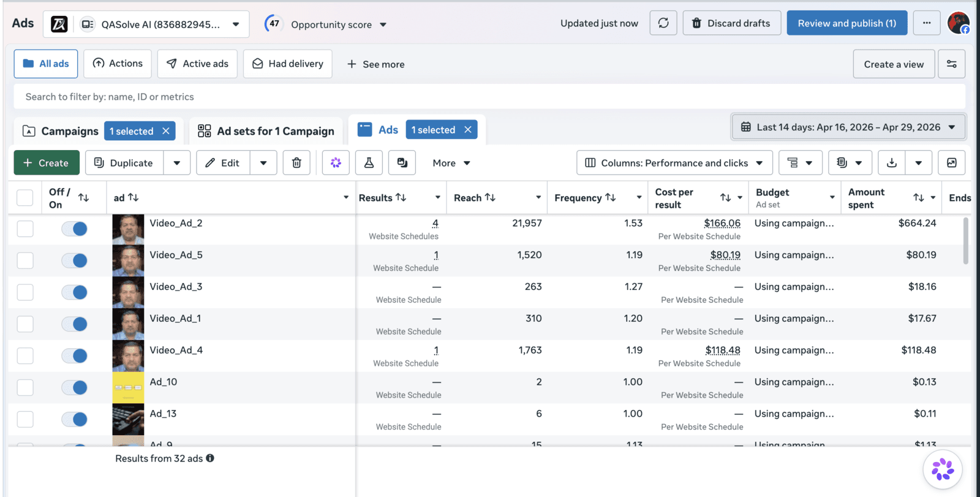Expand the export options arrow
Viewport: 980px width, 497px height.
click(919, 163)
